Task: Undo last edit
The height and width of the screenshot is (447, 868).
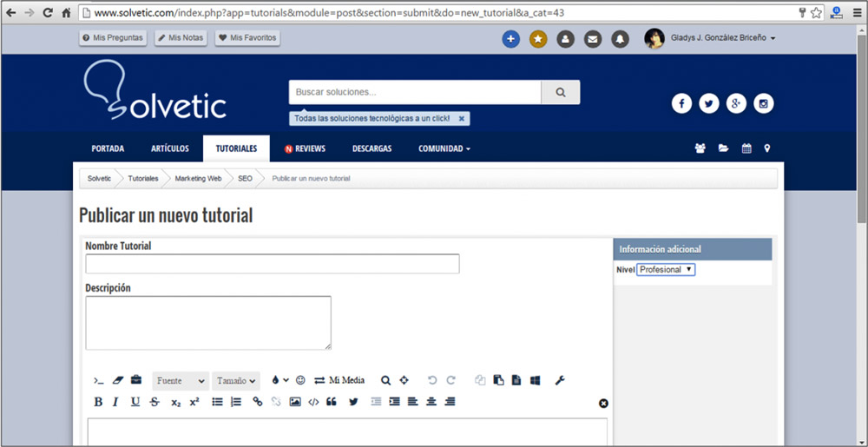Action: coord(432,380)
